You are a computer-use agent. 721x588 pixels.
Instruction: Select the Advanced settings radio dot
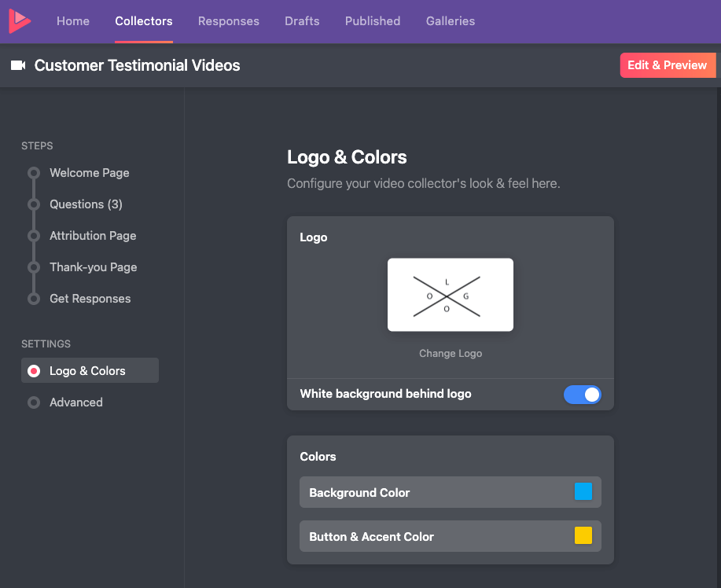pyautogui.click(x=33, y=402)
